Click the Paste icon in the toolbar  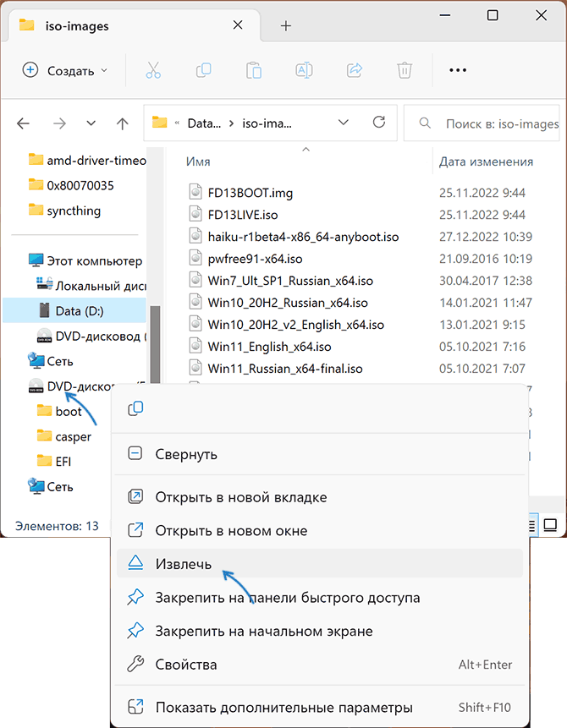click(254, 70)
